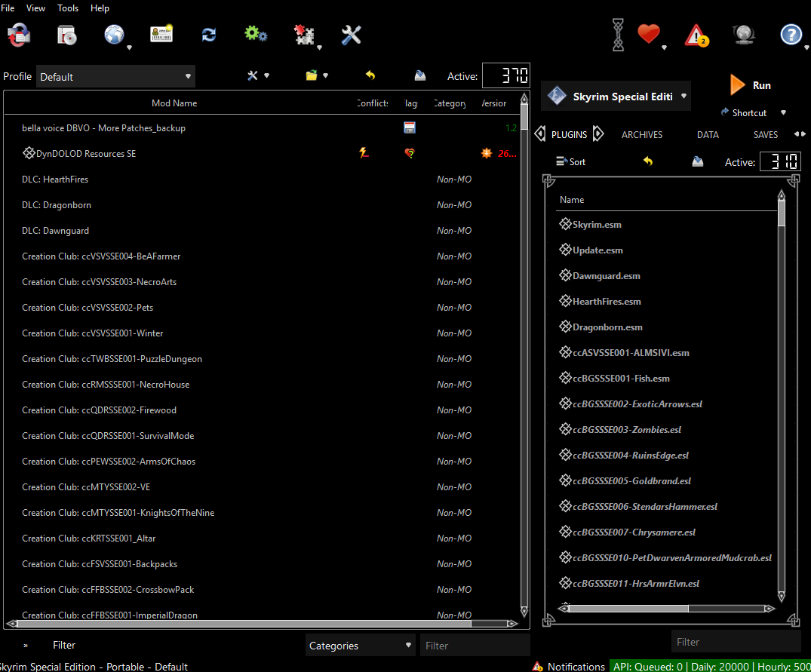Click the hourglass chain icon
Screen dimensions: 811x672
click(x=618, y=35)
